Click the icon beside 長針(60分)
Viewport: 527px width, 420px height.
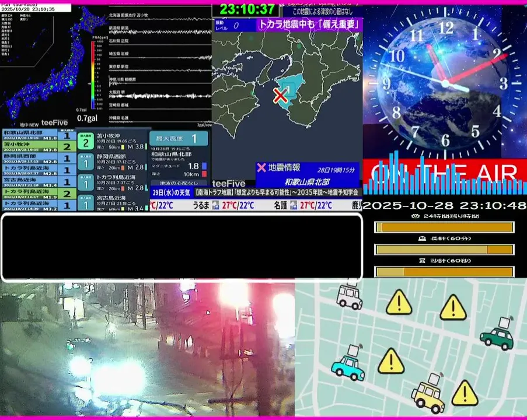point(422,239)
